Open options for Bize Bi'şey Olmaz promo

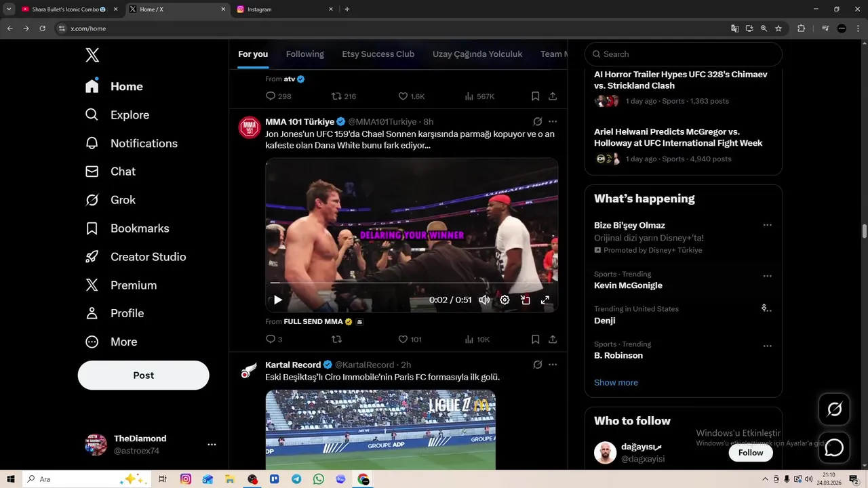767,225
